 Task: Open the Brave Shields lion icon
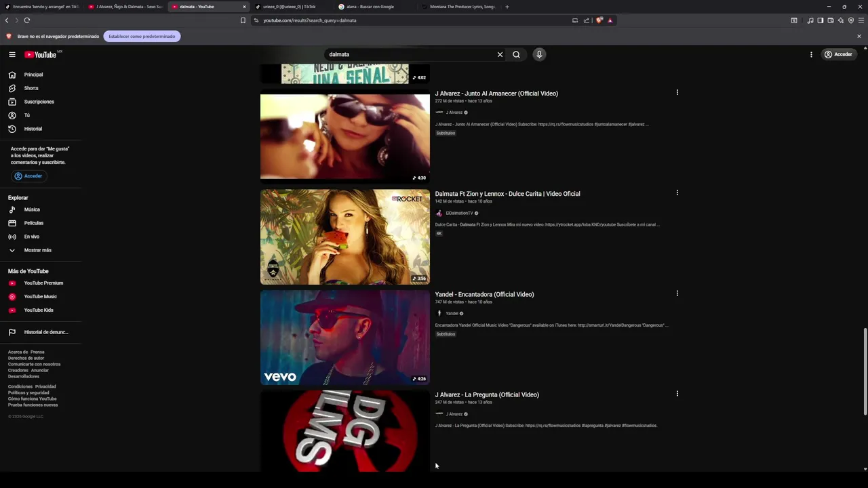tap(599, 20)
